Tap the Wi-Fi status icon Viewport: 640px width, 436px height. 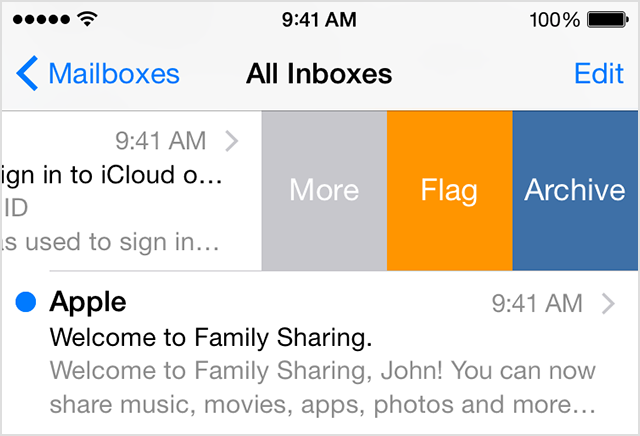[x=87, y=19]
